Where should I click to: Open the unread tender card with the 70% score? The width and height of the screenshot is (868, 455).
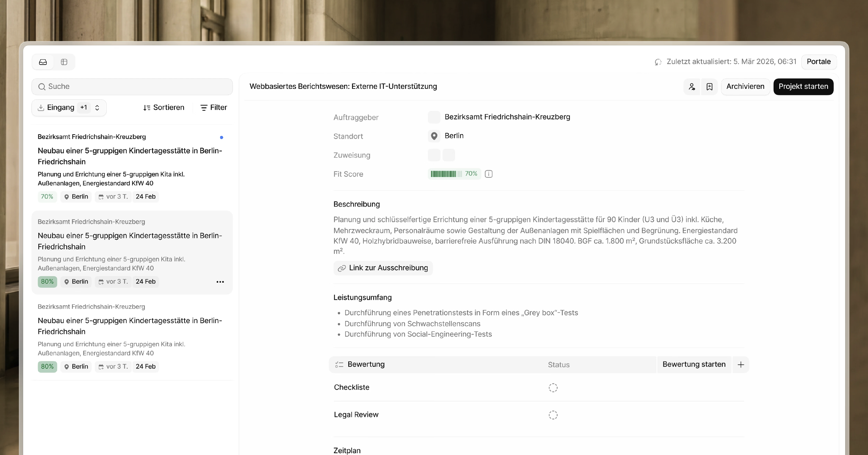coord(132,167)
